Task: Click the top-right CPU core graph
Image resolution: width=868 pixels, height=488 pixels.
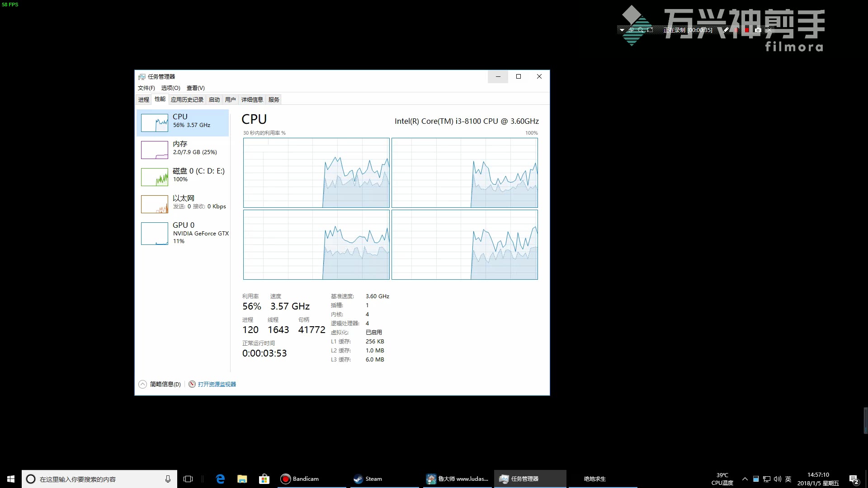Action: coord(465,173)
